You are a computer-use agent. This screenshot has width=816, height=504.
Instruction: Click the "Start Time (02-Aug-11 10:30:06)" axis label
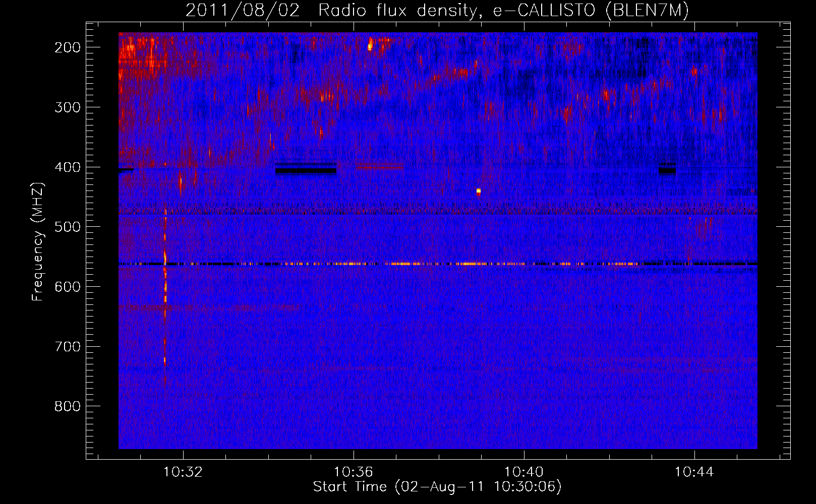[x=437, y=487]
